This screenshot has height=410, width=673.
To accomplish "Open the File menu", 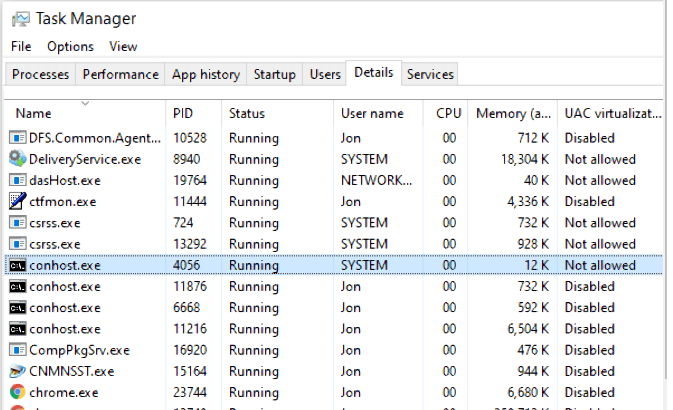I will coord(21,47).
